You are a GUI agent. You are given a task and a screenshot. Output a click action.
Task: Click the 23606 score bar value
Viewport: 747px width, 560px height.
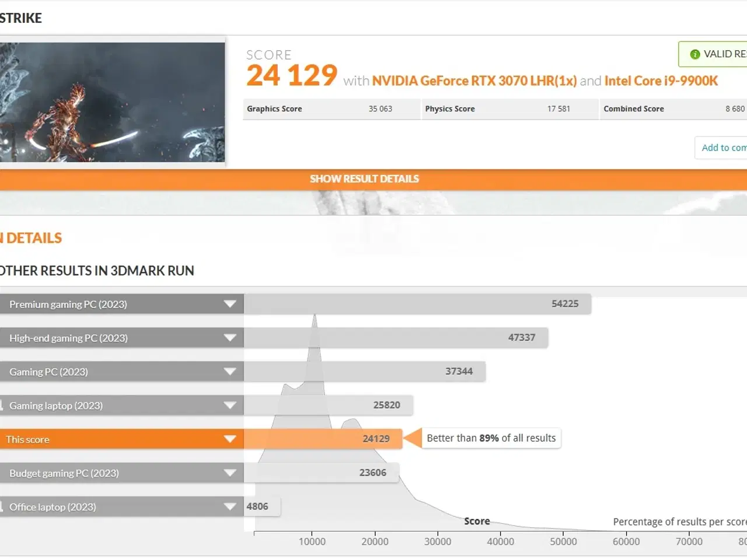click(373, 473)
